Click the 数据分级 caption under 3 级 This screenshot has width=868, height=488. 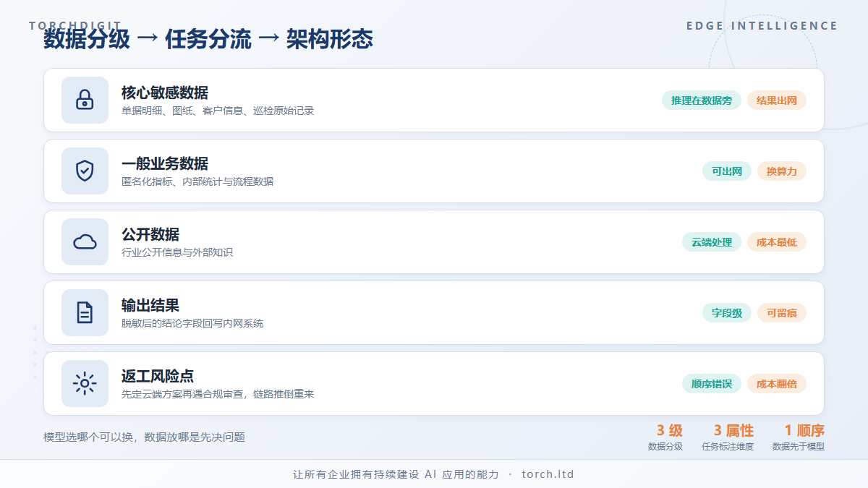coord(665,447)
